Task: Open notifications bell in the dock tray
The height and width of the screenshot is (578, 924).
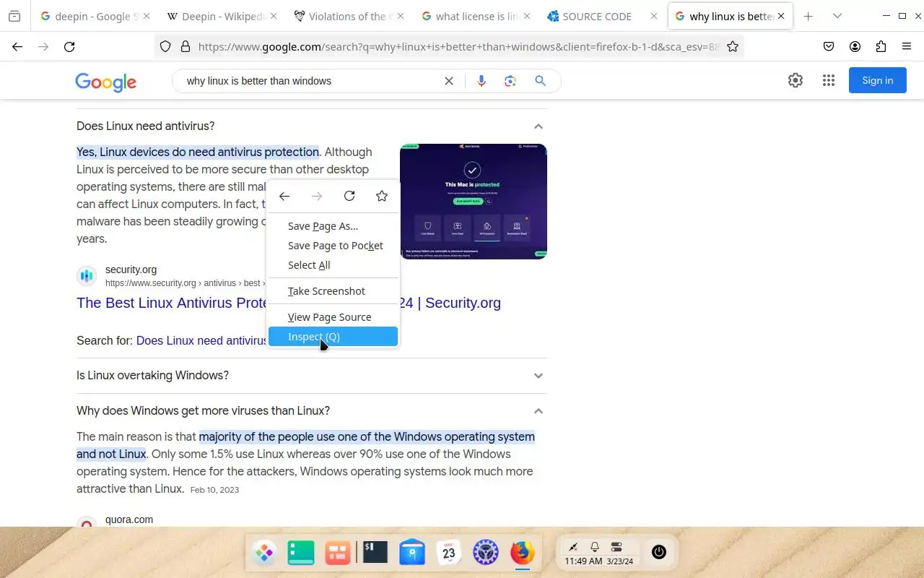Action: coord(595,547)
